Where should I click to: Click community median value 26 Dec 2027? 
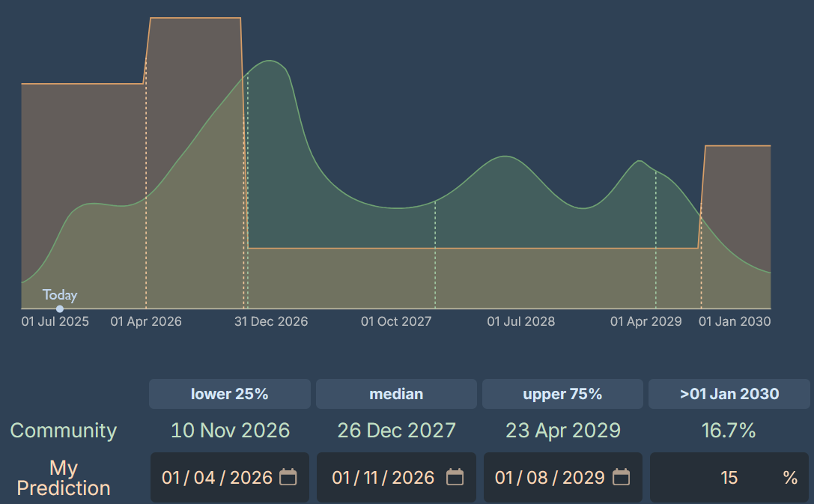click(x=396, y=431)
